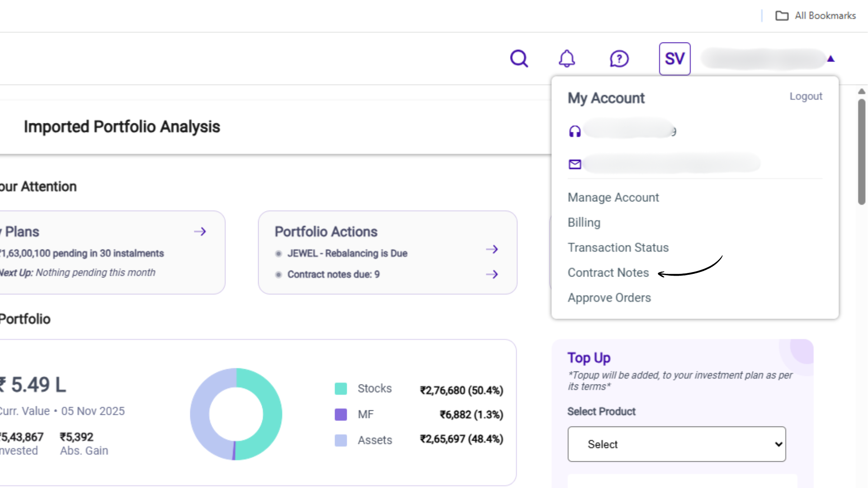Click the SV profile avatar

pyautogui.click(x=675, y=59)
